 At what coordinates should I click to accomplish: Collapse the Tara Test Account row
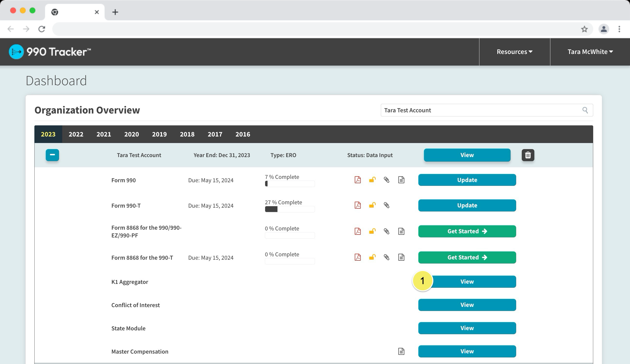[52, 155]
